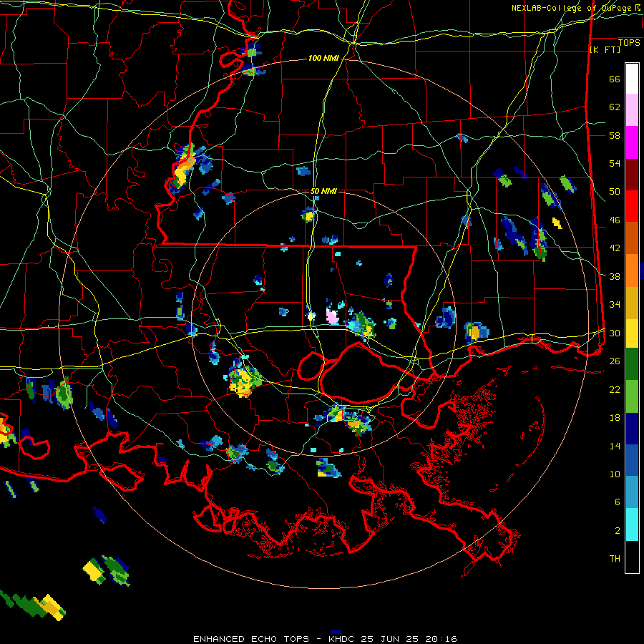This screenshot has height=644, width=644.
Task: Click the light green legend swatch
Action: pos(632,396)
